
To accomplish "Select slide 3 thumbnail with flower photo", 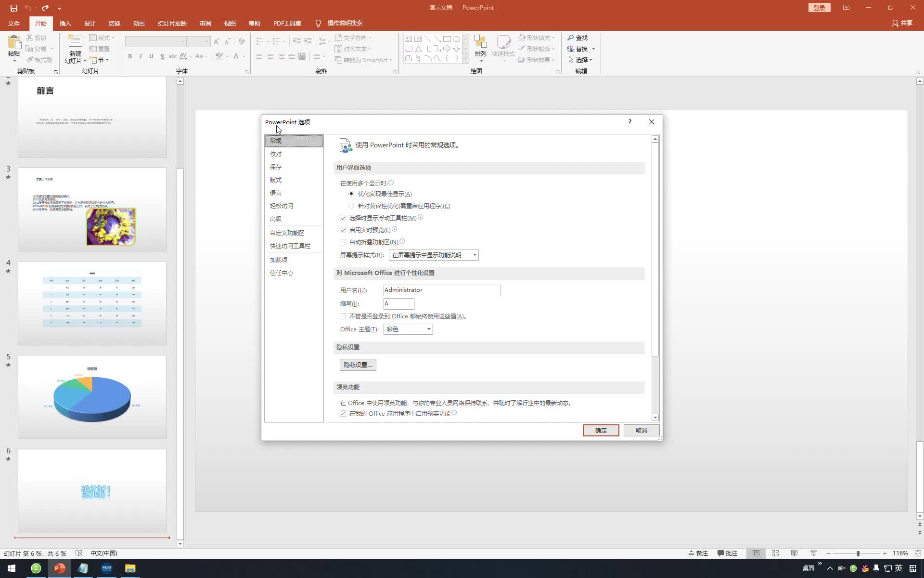I will 92,209.
